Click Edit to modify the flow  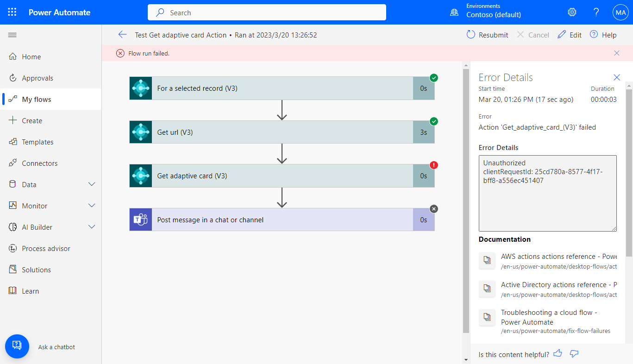pos(570,35)
